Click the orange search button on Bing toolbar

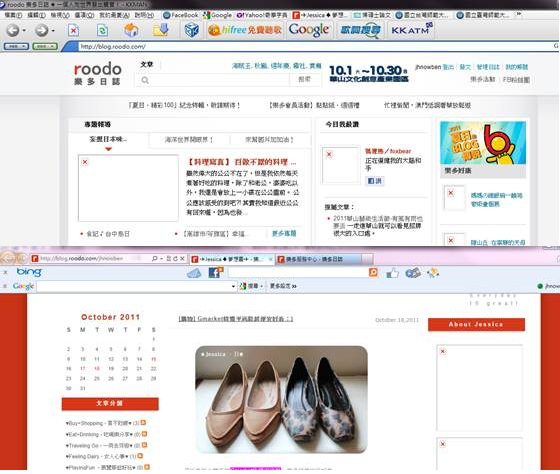click(x=373, y=273)
